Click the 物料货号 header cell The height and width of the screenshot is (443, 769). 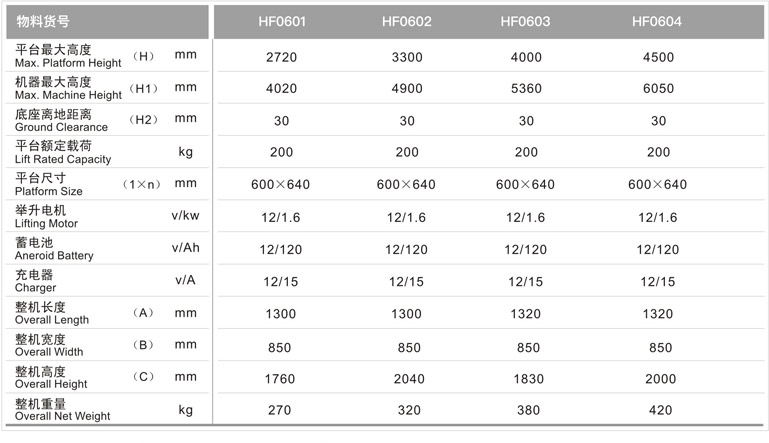[43, 22]
